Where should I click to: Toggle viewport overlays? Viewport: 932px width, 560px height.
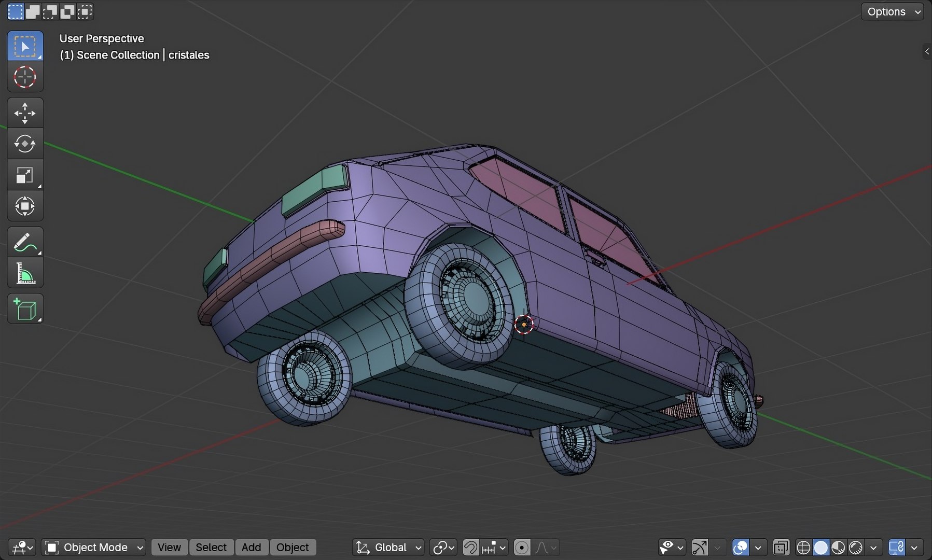click(x=741, y=547)
